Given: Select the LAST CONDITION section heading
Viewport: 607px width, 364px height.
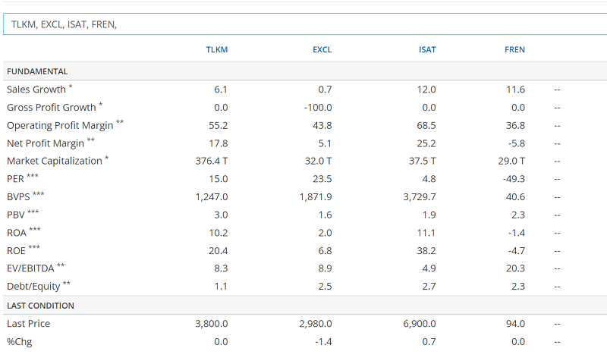Looking at the screenshot, I should [40, 306].
